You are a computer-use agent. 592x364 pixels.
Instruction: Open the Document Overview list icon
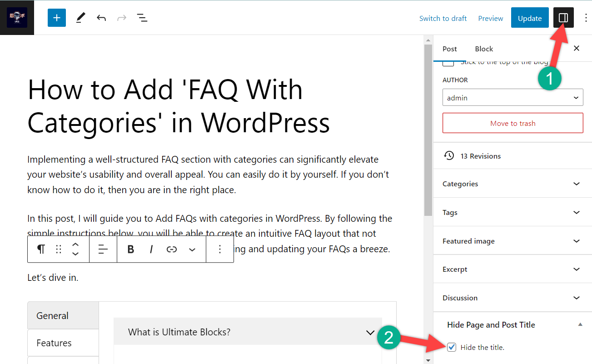[142, 18]
